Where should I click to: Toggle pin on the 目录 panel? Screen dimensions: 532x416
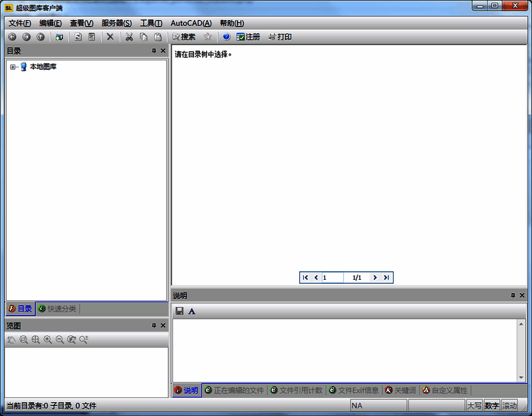pos(154,51)
